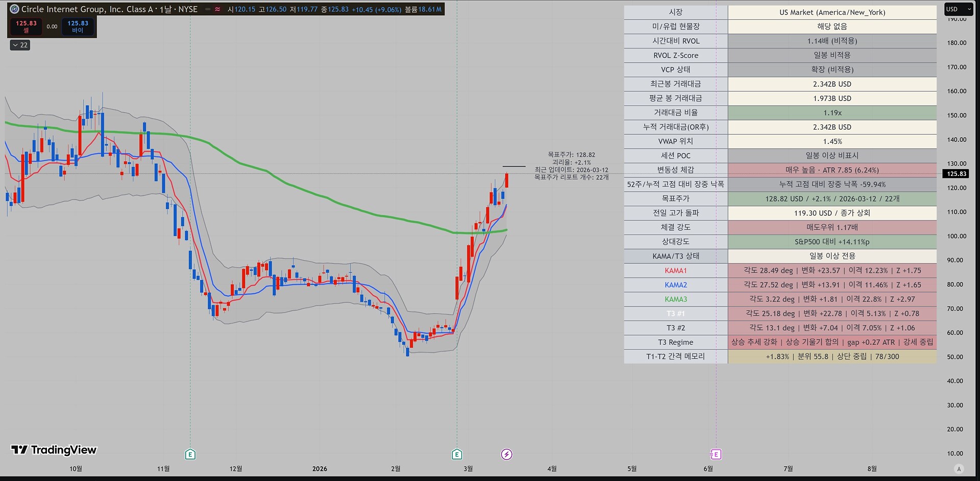The width and height of the screenshot is (980, 481).
Task: Click the low price value 119.77
Action: (x=307, y=9)
